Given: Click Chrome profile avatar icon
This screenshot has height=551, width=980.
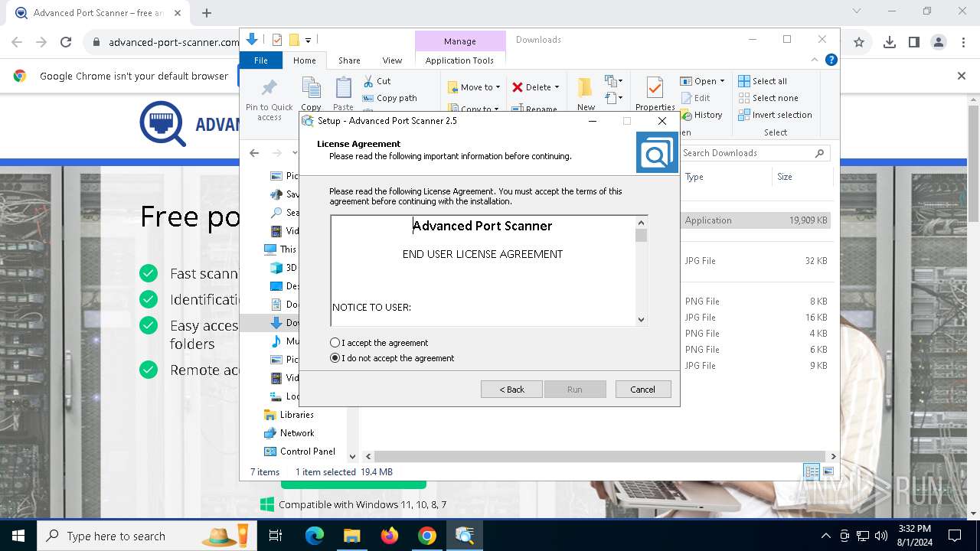Looking at the screenshot, I should [939, 43].
